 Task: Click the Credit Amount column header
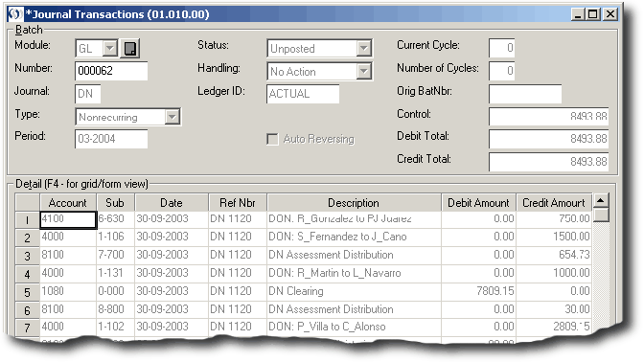tap(554, 203)
